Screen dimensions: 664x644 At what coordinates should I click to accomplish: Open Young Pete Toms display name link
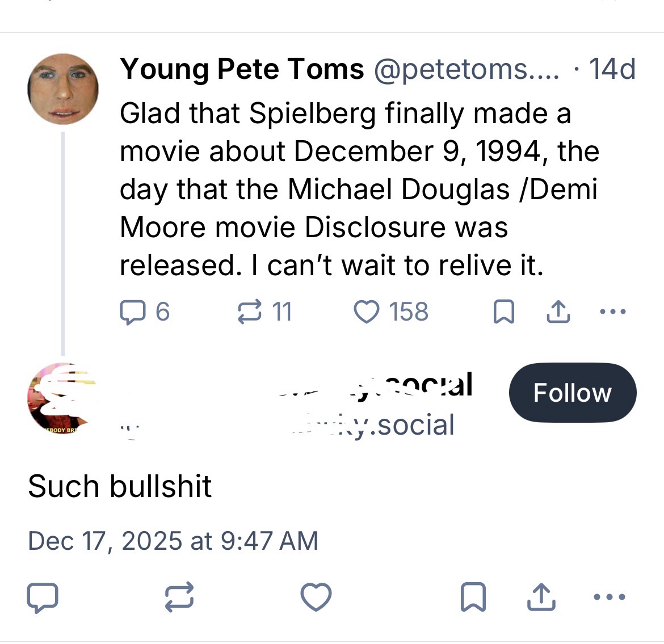click(x=242, y=69)
